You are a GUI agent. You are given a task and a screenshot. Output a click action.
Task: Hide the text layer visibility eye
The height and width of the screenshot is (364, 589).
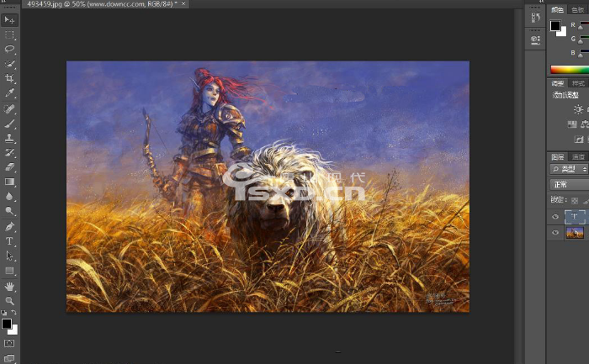tap(555, 217)
